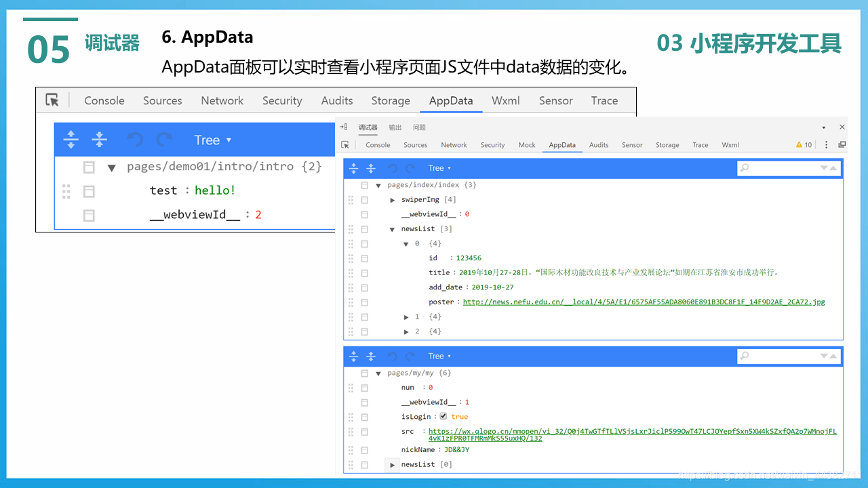Open the Tree mode dropdown in the pages/my/my panel
The height and width of the screenshot is (488, 868).
439,356
